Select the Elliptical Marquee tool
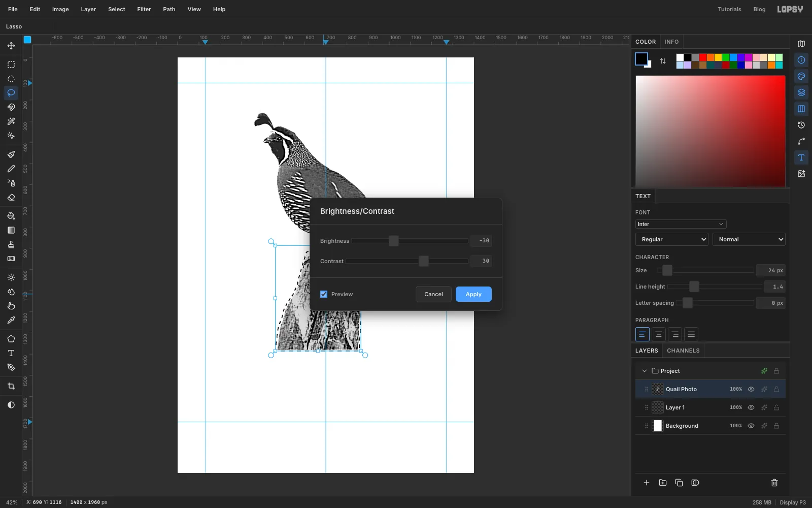Screen dimensions: 812x508 [11, 79]
